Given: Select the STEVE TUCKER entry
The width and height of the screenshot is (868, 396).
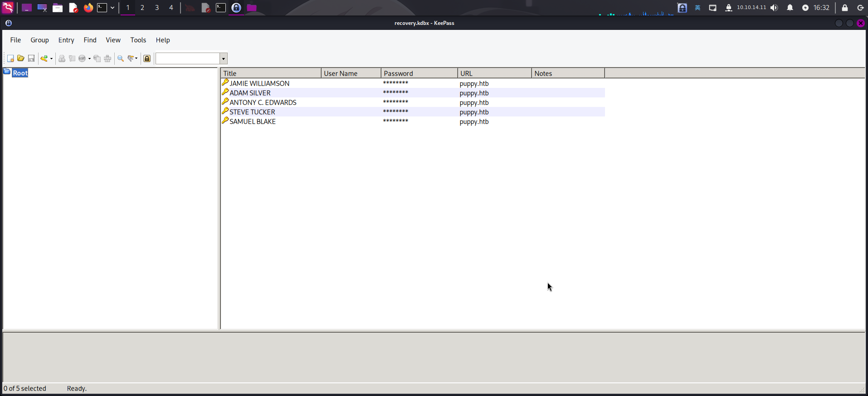Looking at the screenshot, I should click(252, 112).
